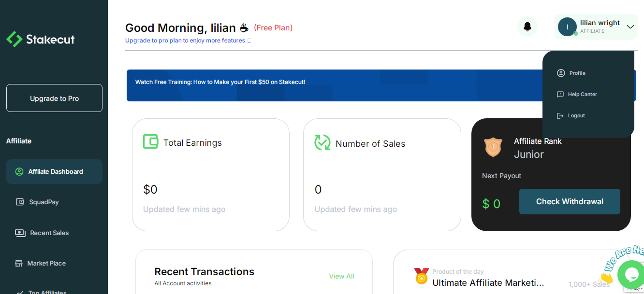The image size is (644, 294).
Task: Select the Total Earnings wallet icon
Action: (x=151, y=142)
